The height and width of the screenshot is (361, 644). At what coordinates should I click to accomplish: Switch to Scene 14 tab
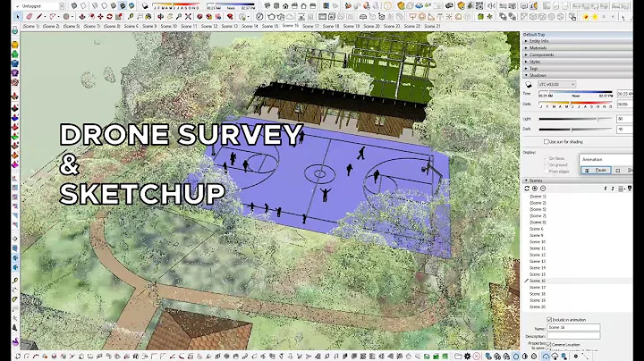pos(250,26)
